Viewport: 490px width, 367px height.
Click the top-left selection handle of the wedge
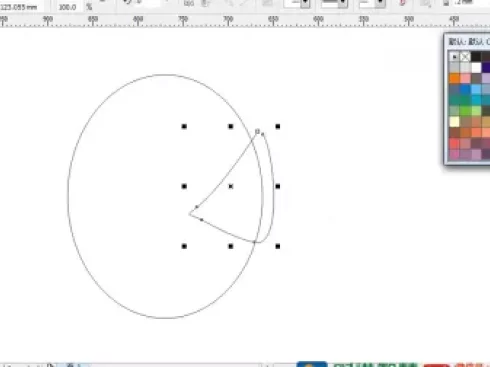coord(184,126)
